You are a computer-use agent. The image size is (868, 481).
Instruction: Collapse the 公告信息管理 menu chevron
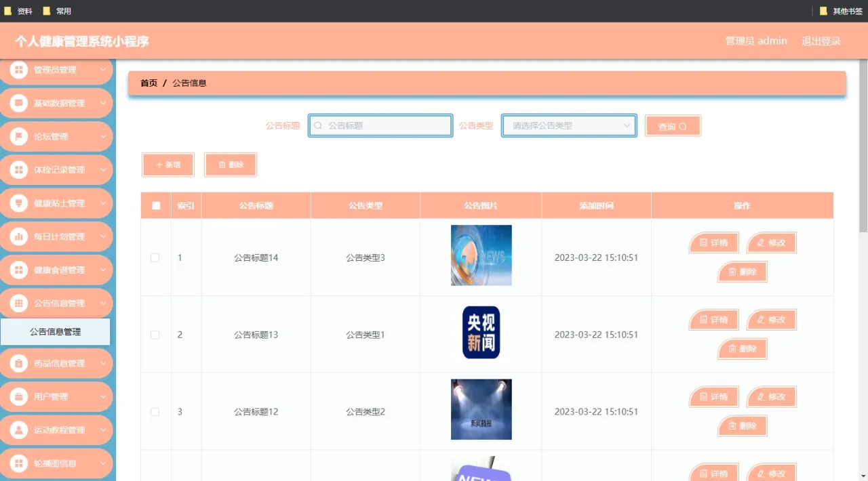coord(103,303)
